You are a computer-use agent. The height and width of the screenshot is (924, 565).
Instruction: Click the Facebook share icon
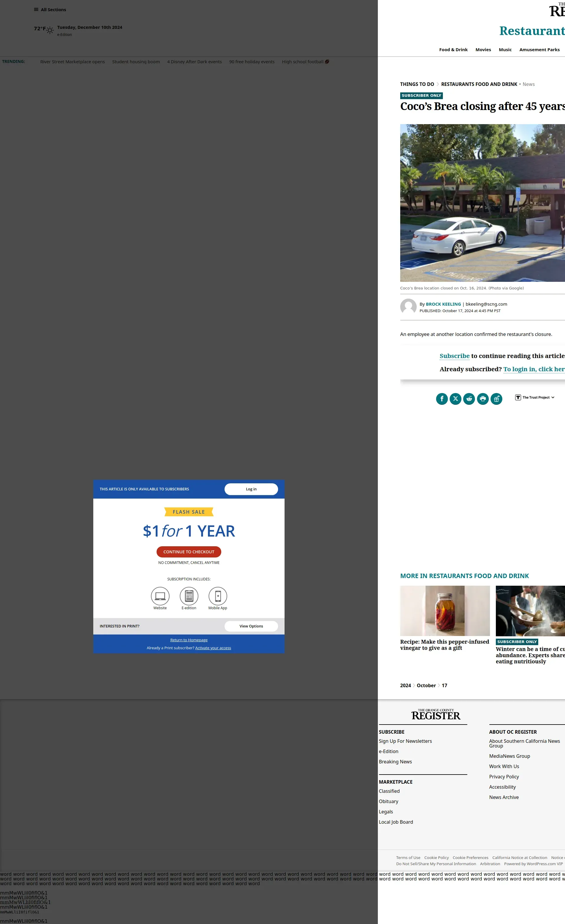tap(442, 399)
